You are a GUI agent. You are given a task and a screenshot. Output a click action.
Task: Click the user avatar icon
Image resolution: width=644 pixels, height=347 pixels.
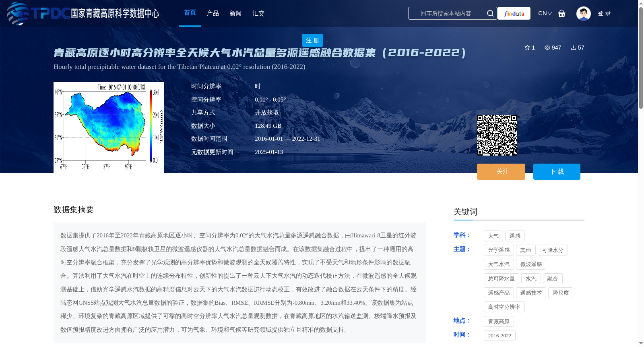click(x=584, y=13)
